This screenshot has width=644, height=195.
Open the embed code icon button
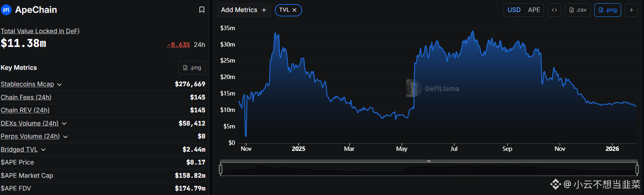click(x=555, y=10)
